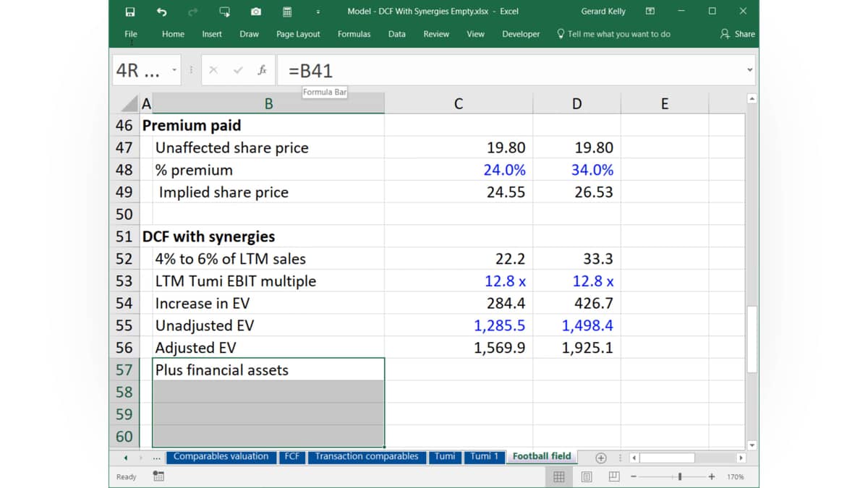Click the previous-sheet navigation arrow
This screenshot has width=868, height=488.
click(x=126, y=458)
